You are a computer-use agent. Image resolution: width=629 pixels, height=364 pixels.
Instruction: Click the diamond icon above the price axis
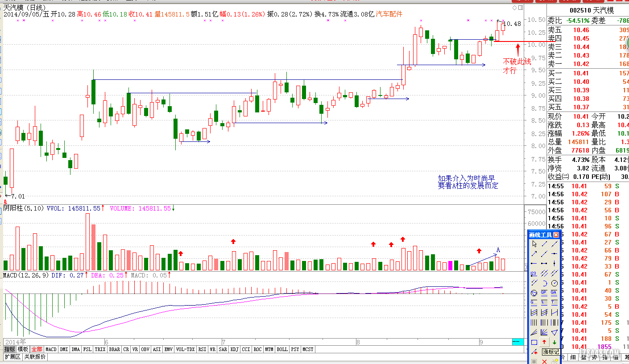[x=514, y=8]
